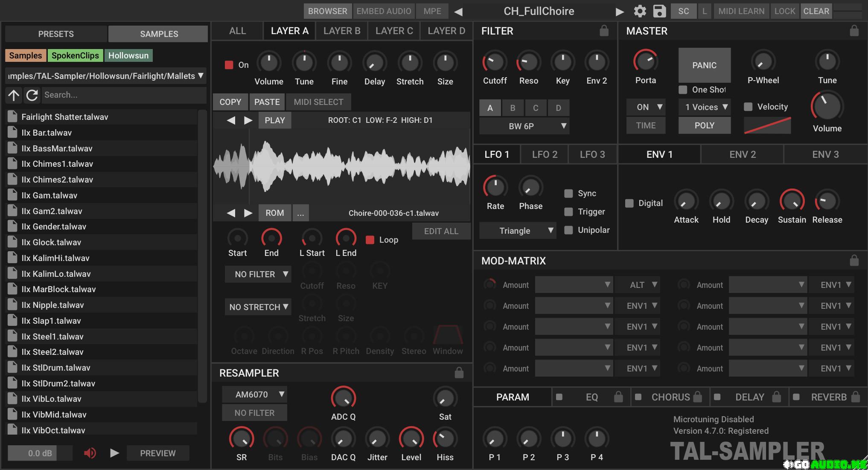Switch to the LAYER B tab
This screenshot has height=470, width=868.
click(342, 31)
